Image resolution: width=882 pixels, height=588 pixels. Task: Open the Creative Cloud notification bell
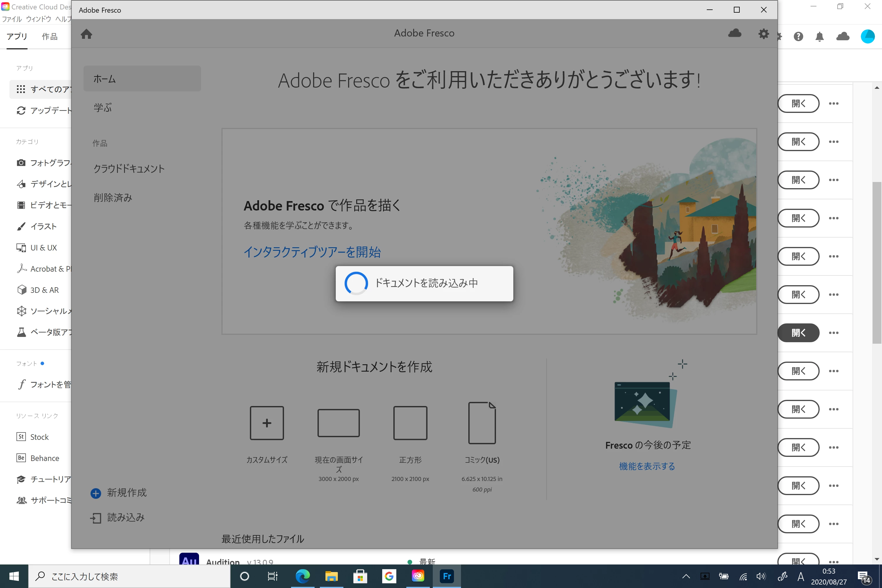pyautogui.click(x=819, y=36)
